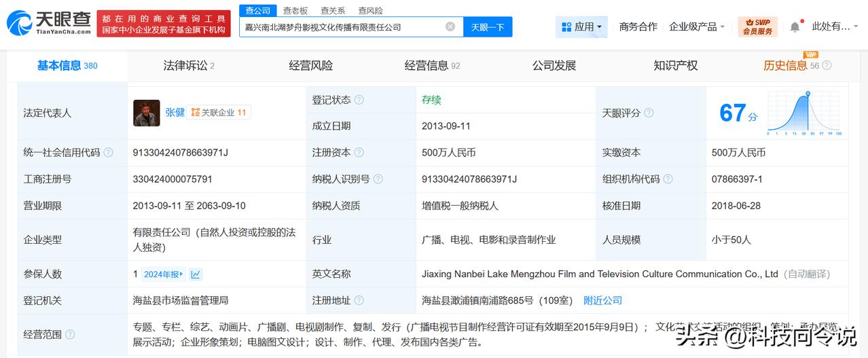This screenshot has height=358, width=868.
Task: Click the English company name text
Action: pos(600,274)
